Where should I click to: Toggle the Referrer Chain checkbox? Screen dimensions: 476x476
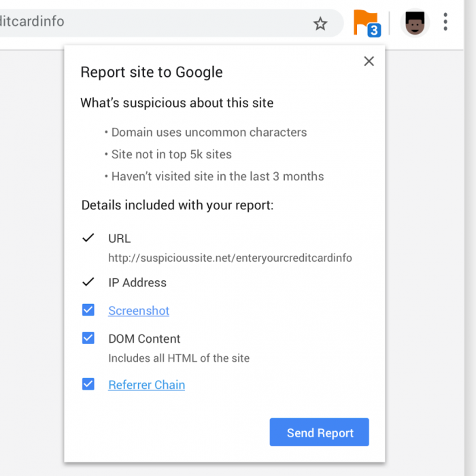[88, 384]
